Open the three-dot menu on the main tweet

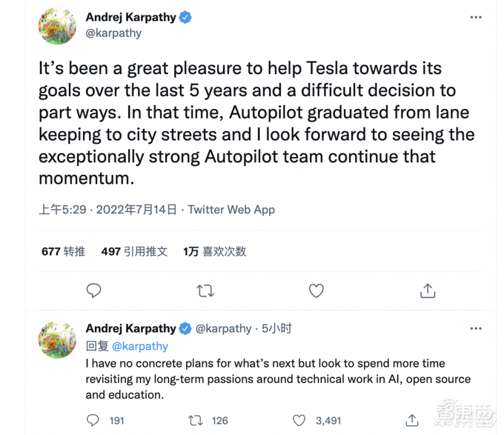[x=476, y=18]
